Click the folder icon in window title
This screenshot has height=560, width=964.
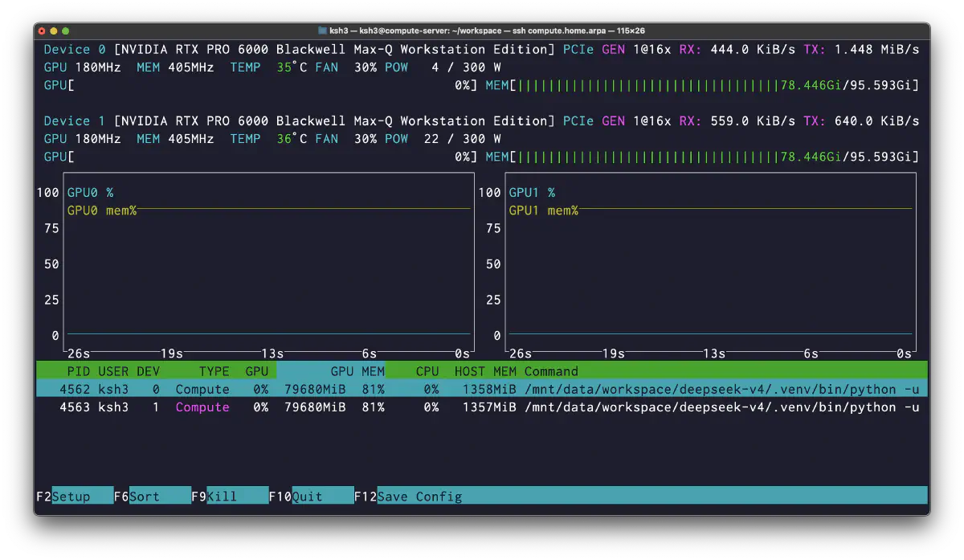click(322, 31)
